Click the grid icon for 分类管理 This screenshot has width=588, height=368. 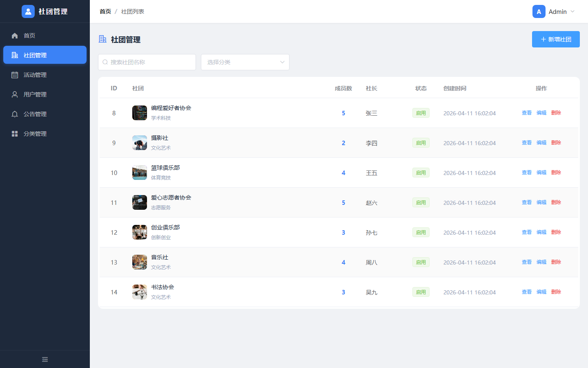coord(15,134)
